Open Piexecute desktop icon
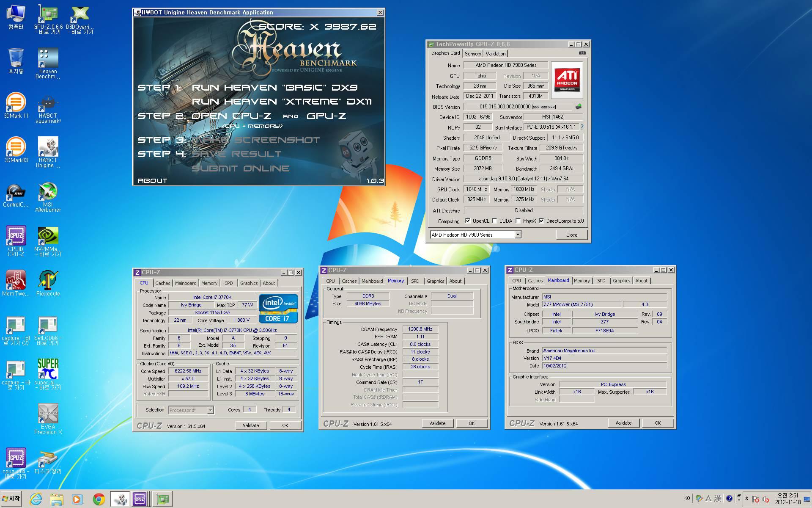Image resolution: width=812 pixels, height=508 pixels. tap(48, 283)
